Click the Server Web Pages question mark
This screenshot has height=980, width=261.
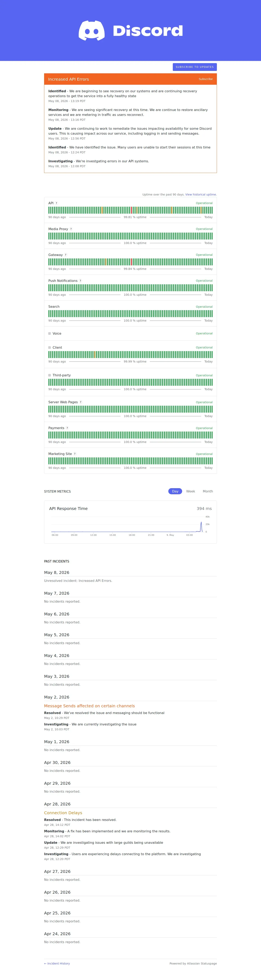pyautogui.click(x=80, y=402)
